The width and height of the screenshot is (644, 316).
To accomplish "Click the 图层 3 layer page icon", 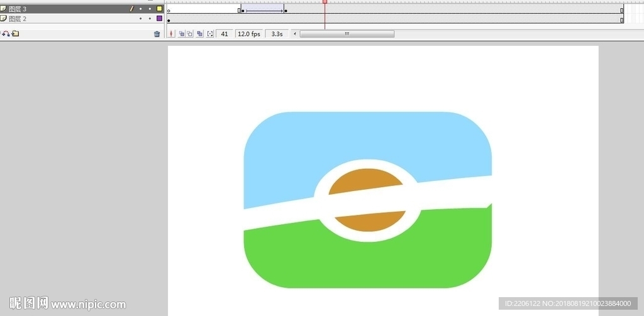I will pyautogui.click(x=3, y=8).
